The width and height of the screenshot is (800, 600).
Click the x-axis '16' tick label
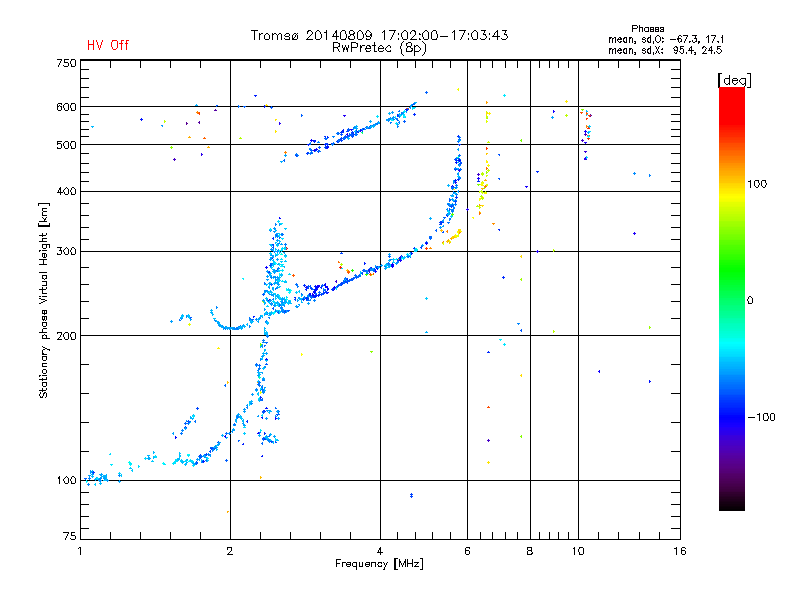pos(680,551)
